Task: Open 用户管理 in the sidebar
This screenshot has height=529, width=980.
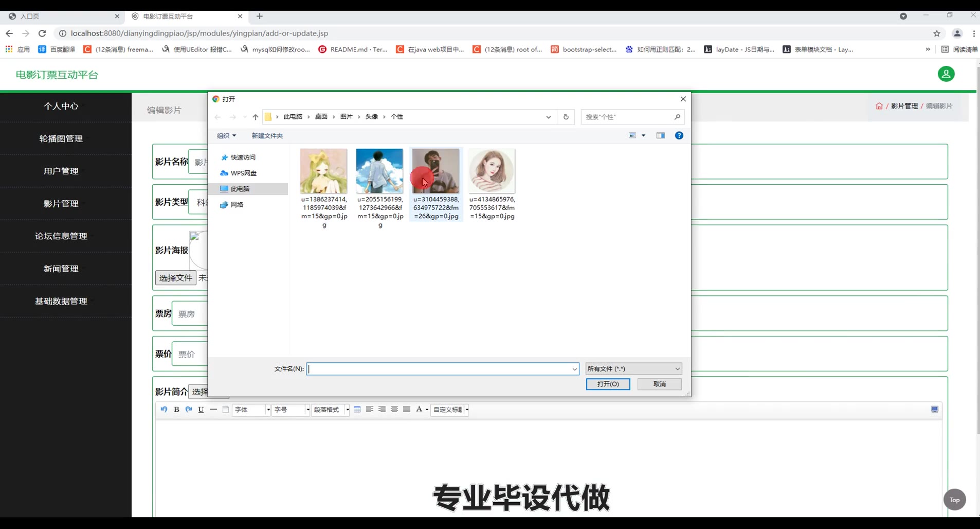Action: click(61, 171)
